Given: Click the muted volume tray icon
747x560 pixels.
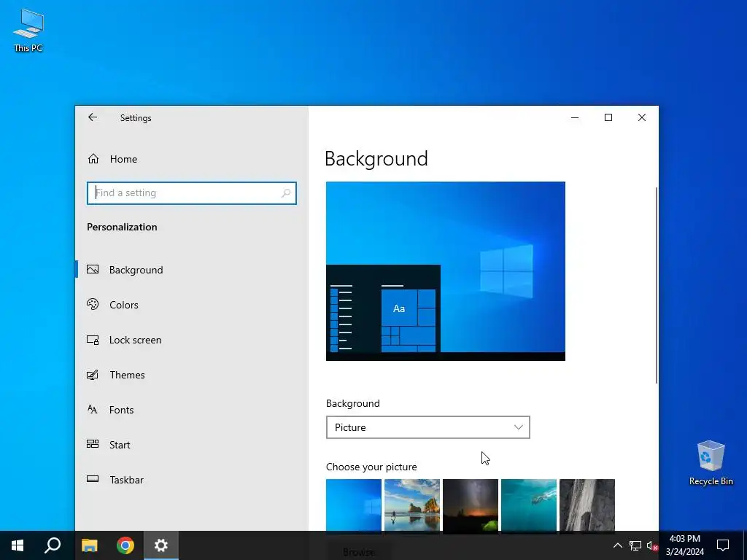Looking at the screenshot, I should coord(652,545).
